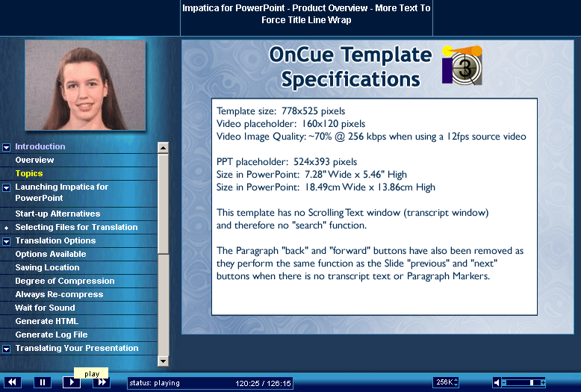Click the status: playing indicator
Viewport: 581px width, 392px height.
click(x=155, y=383)
